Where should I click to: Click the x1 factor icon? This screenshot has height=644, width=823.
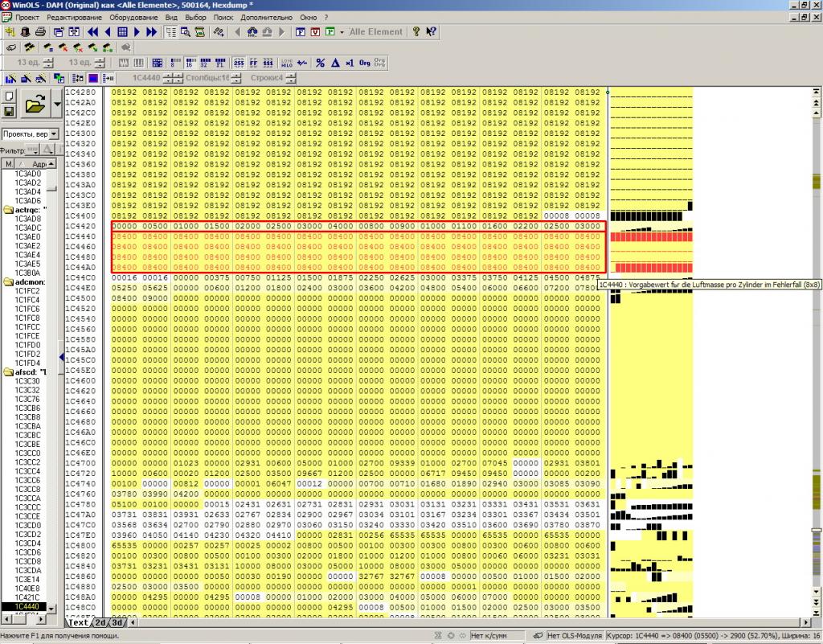pyautogui.click(x=350, y=63)
